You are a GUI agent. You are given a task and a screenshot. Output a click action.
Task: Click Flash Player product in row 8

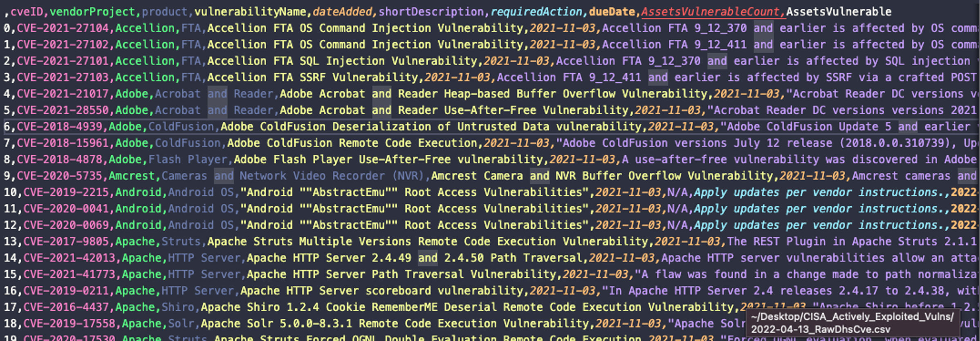tap(188, 159)
